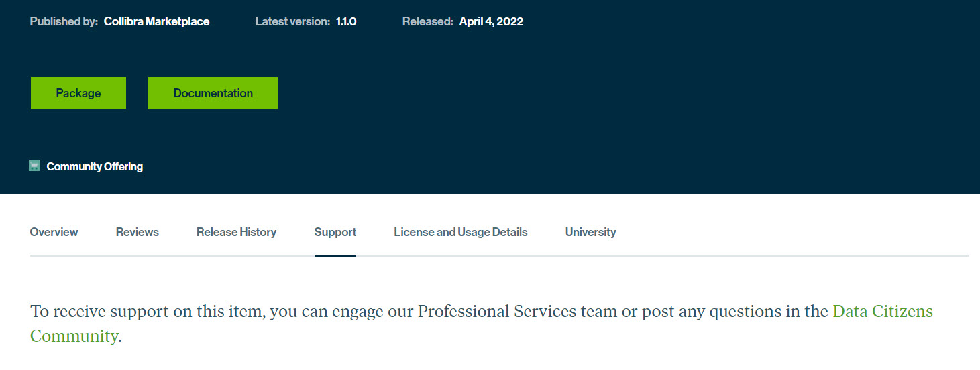Click the Released label
This screenshot has width=980, height=370.
[428, 21]
